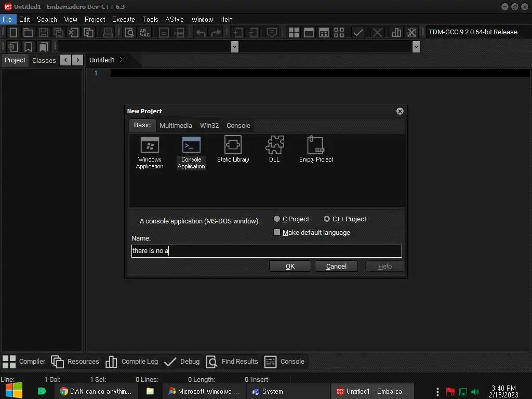Click Cancel in New Project dialog

[336, 267]
